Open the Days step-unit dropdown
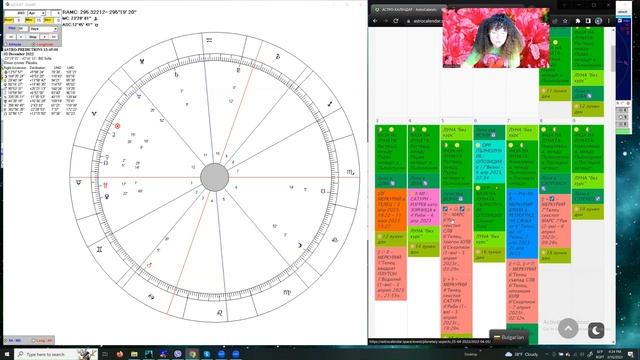The image size is (640, 360). coord(43,29)
